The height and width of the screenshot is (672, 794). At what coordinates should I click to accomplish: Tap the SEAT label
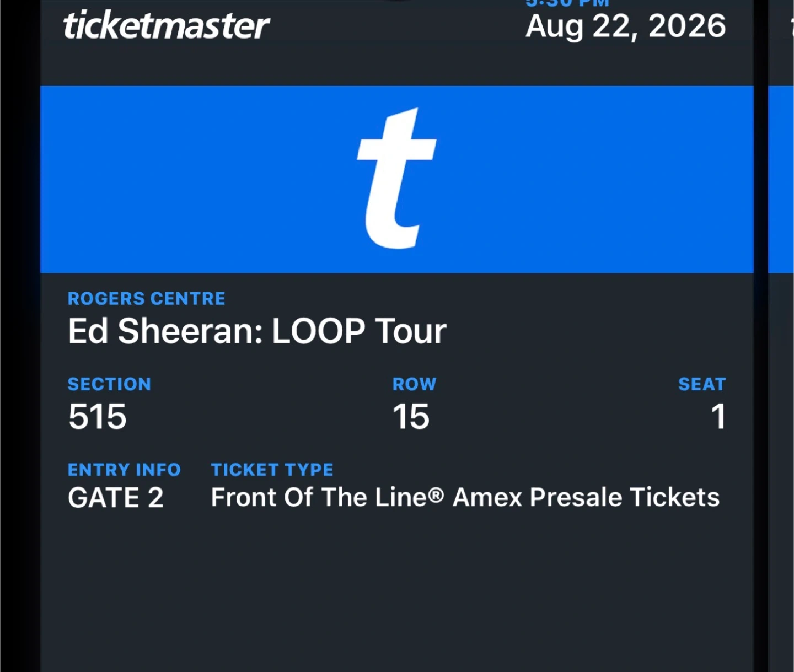pyautogui.click(x=701, y=384)
